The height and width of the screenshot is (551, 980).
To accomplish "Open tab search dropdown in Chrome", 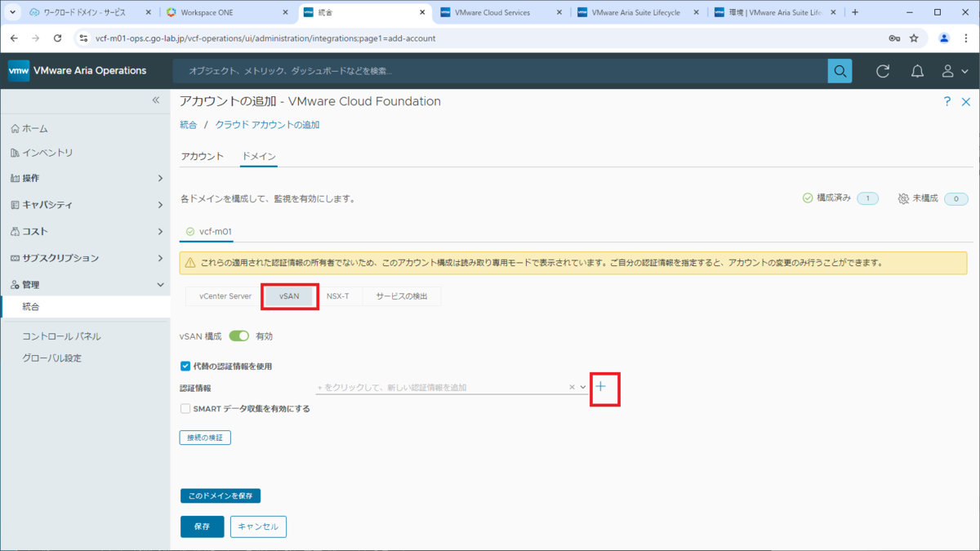I will 12,12.
